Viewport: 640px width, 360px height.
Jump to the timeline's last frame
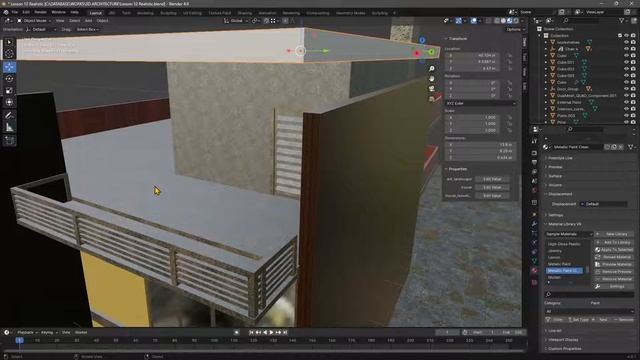click(x=285, y=332)
